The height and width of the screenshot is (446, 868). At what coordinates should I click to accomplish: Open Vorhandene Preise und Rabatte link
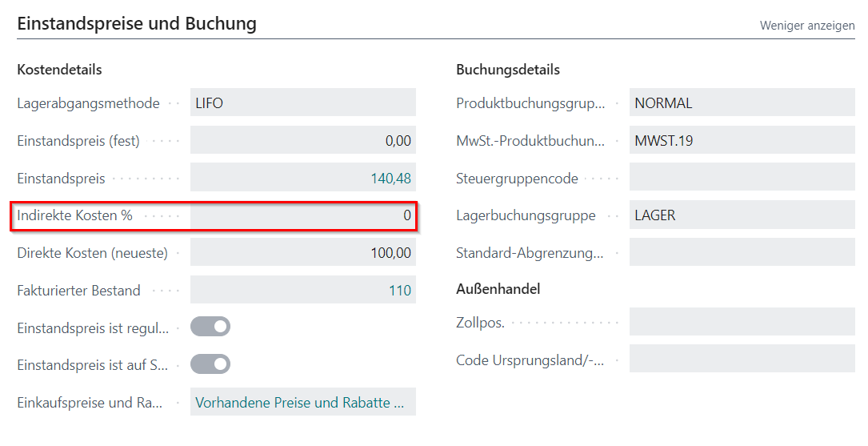(x=299, y=403)
